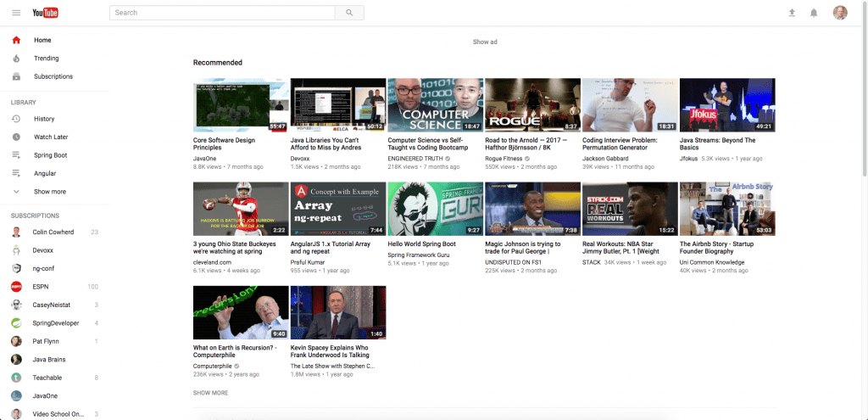
Task: Open the account avatar menu
Action: point(840,13)
